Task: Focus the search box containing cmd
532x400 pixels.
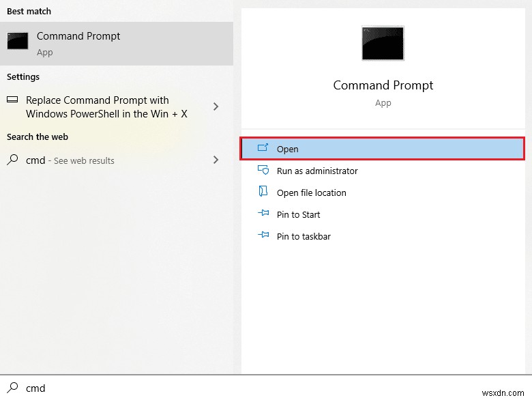Action: [x=205, y=388]
